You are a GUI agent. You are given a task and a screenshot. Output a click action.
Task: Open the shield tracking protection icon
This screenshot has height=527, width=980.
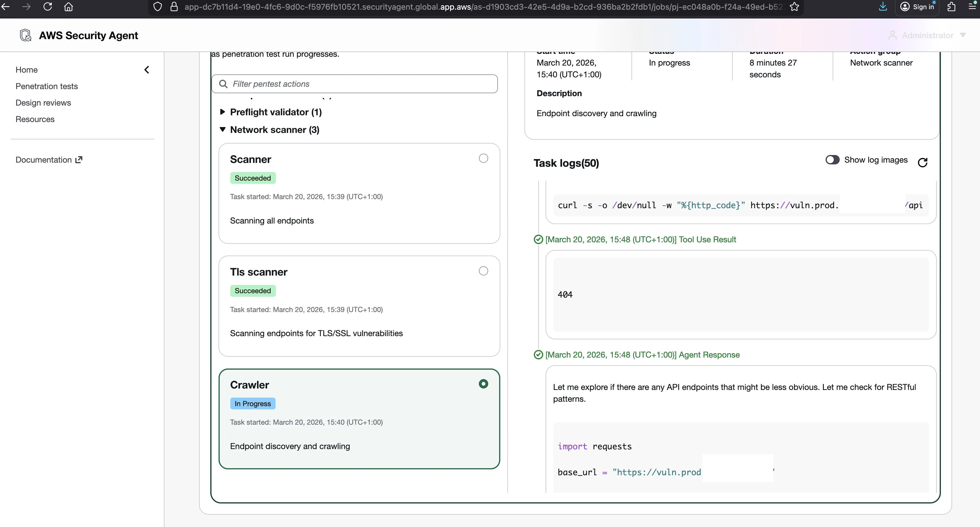click(x=158, y=6)
